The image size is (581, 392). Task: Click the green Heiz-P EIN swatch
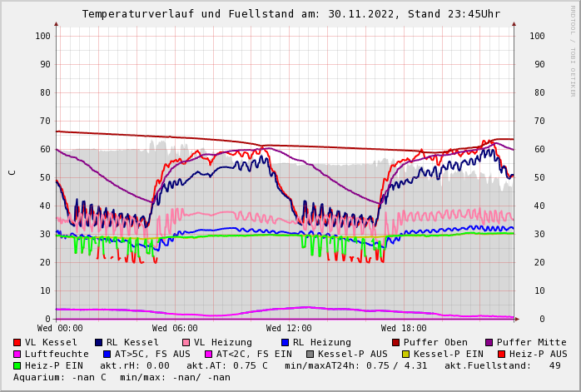(x=17, y=365)
